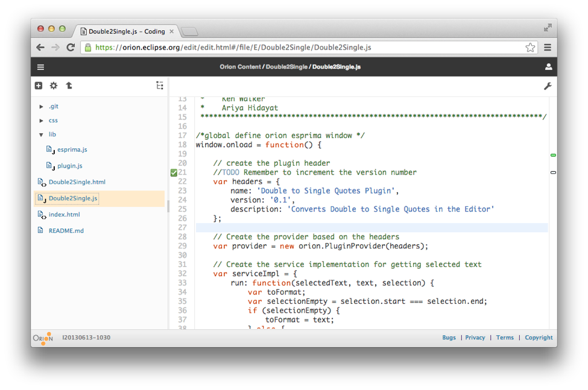Reload the page with refresh icon

(x=71, y=47)
